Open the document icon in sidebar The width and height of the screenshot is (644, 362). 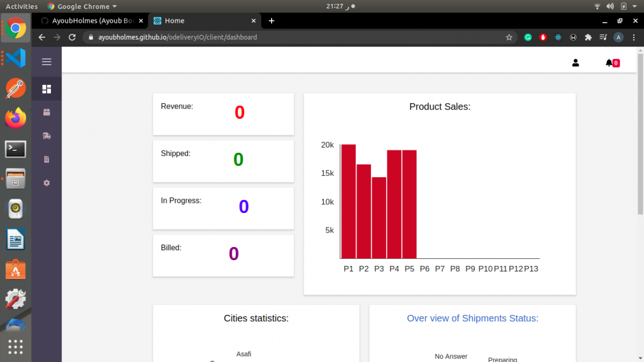click(47, 159)
